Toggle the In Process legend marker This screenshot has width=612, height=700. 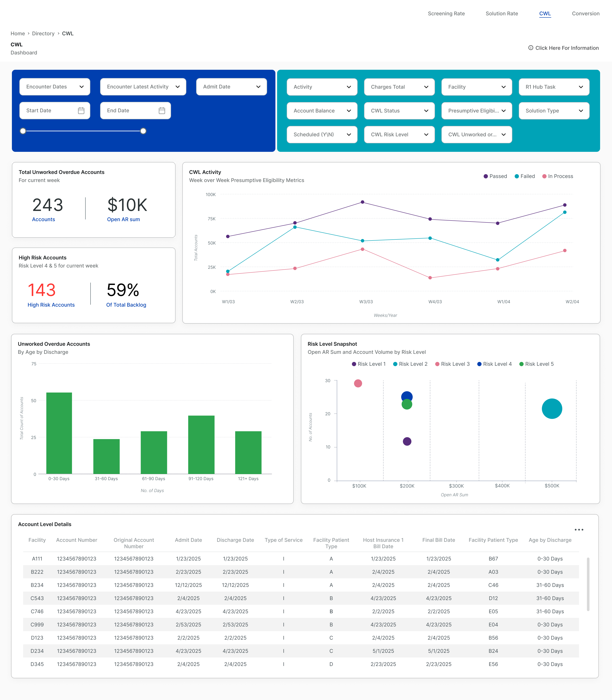click(x=544, y=176)
